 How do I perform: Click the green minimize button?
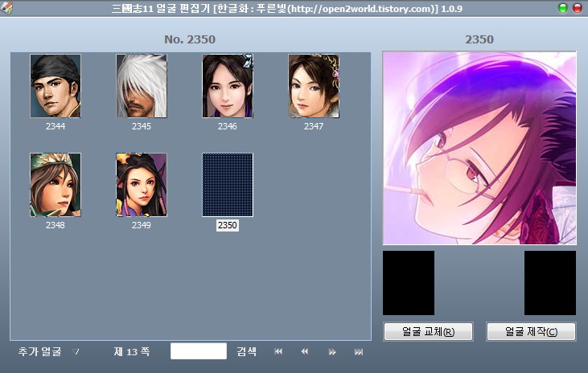tap(562, 8)
